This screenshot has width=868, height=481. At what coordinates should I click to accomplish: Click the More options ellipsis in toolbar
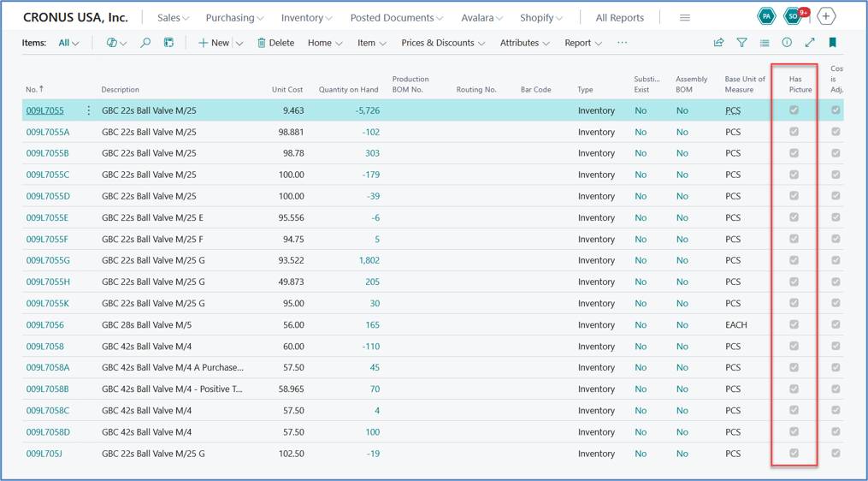coord(623,43)
